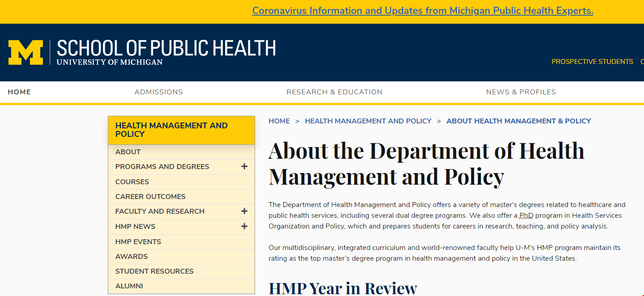
Task: Select About in the sidebar
Action: (x=181, y=152)
